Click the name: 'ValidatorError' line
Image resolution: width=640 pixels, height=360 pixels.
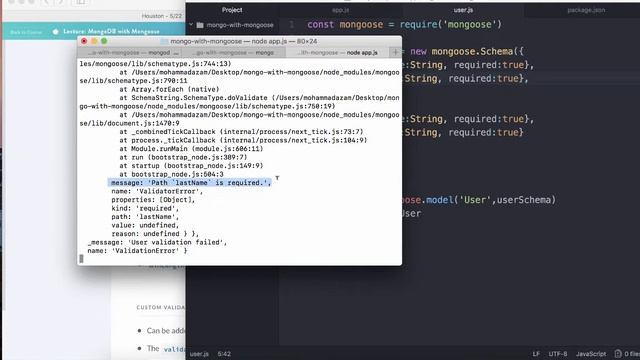point(157,191)
